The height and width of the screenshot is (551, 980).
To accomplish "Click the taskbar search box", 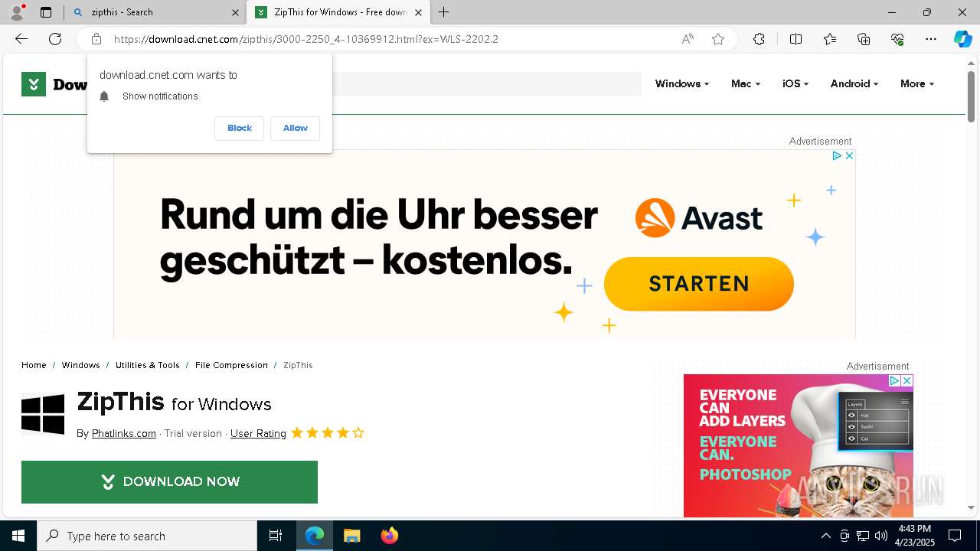I will (x=147, y=536).
